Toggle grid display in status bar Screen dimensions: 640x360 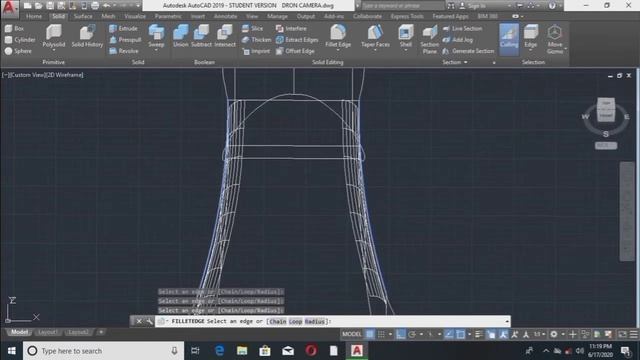point(370,334)
